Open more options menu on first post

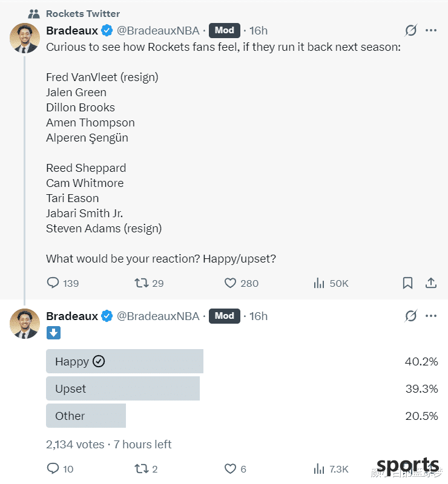[431, 30]
